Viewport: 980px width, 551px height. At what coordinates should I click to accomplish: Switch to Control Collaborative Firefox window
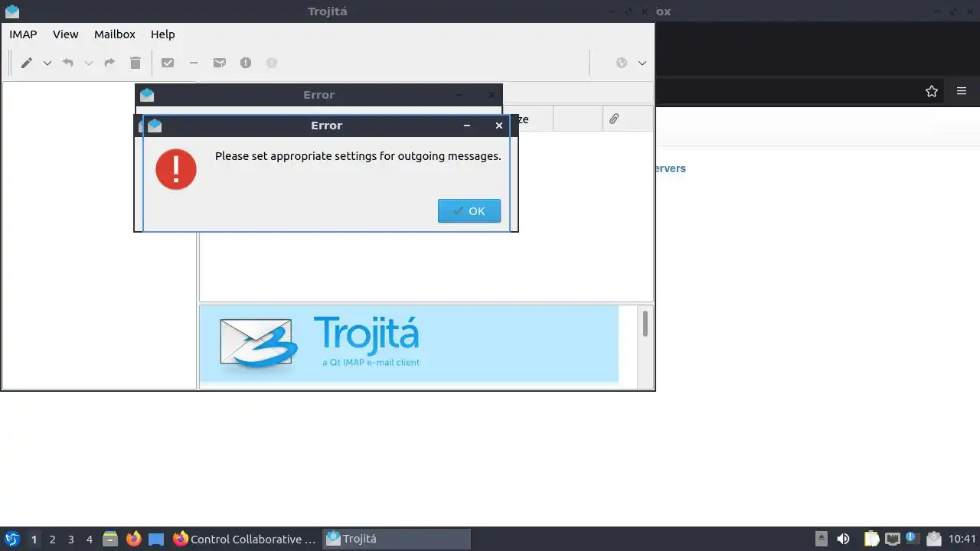point(244,539)
